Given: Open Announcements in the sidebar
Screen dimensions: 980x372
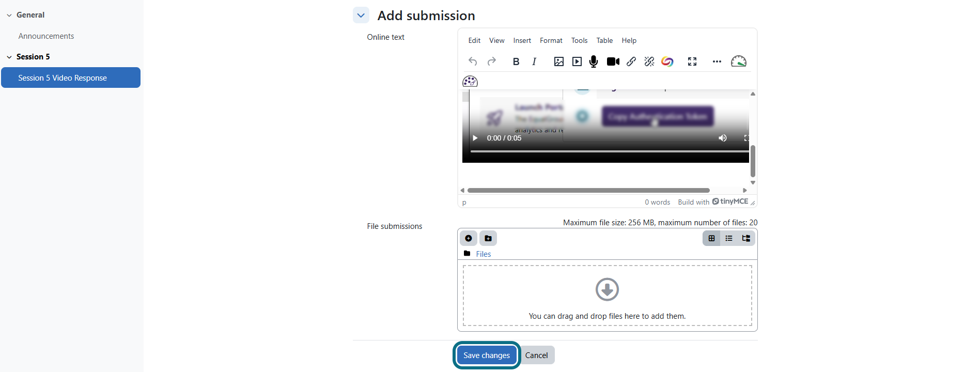Looking at the screenshot, I should 46,36.
